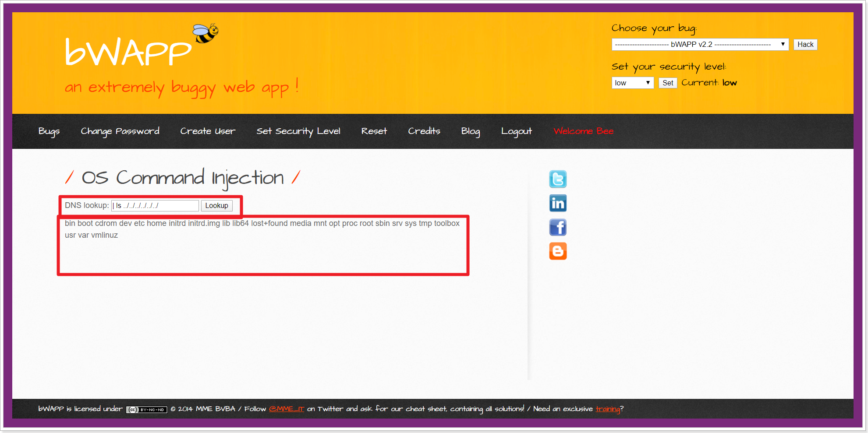Open Credits in the navigation bar

coord(424,131)
